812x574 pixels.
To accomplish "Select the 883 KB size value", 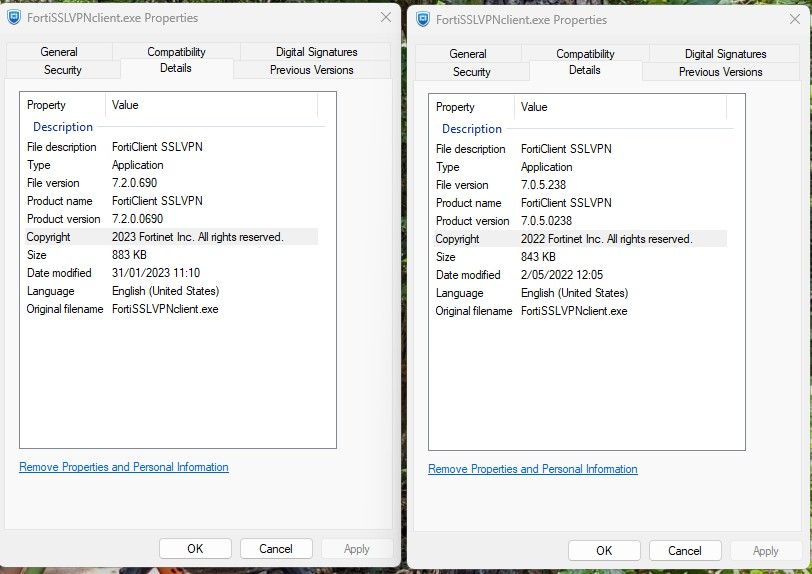I will (x=129, y=255).
